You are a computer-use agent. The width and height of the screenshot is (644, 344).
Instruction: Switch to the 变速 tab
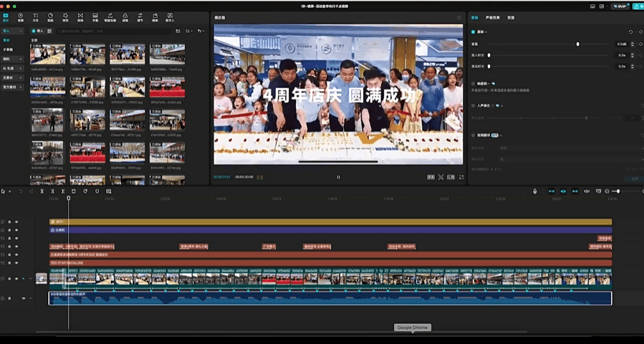511,16
